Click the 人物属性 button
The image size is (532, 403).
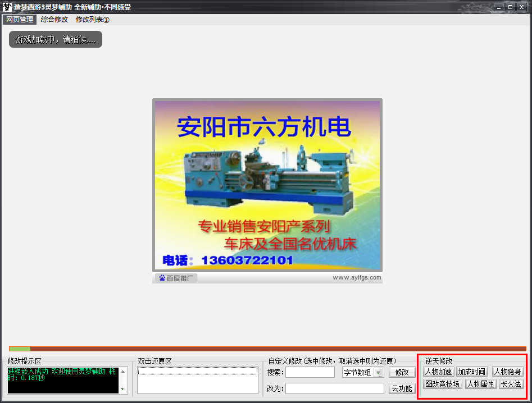coord(481,384)
